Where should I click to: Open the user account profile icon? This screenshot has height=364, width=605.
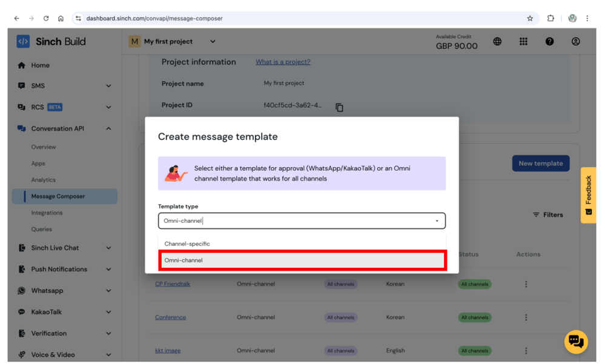575,42
